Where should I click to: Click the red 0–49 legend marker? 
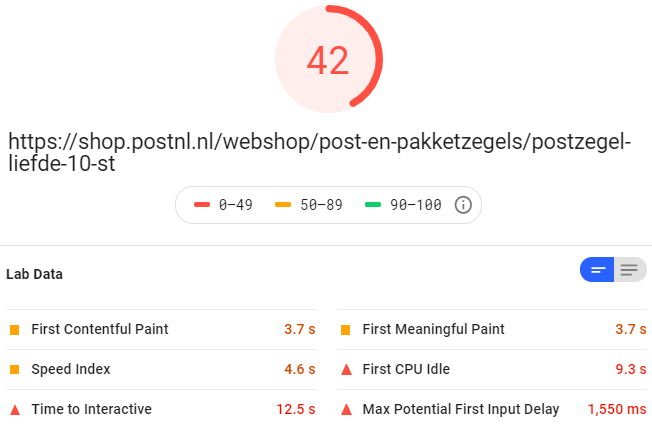(202, 204)
